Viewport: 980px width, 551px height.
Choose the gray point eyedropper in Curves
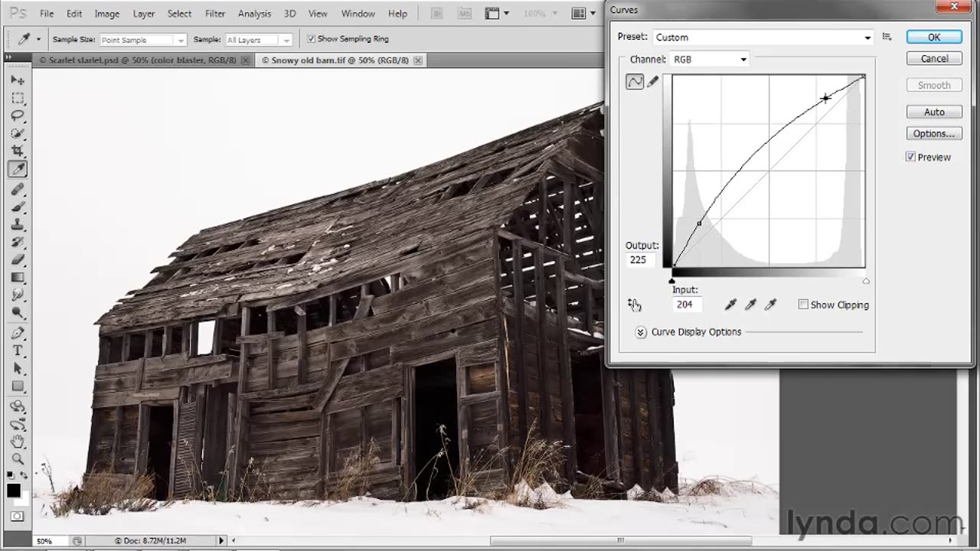[750, 305]
